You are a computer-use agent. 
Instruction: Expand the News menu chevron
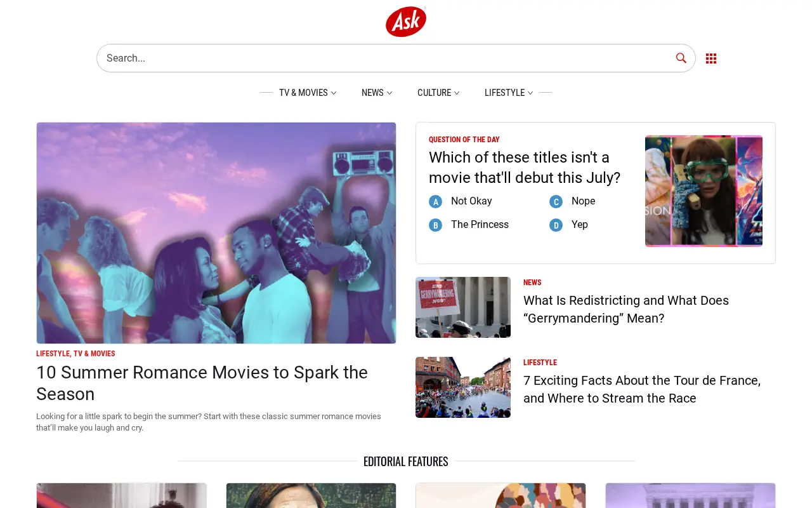tap(390, 93)
